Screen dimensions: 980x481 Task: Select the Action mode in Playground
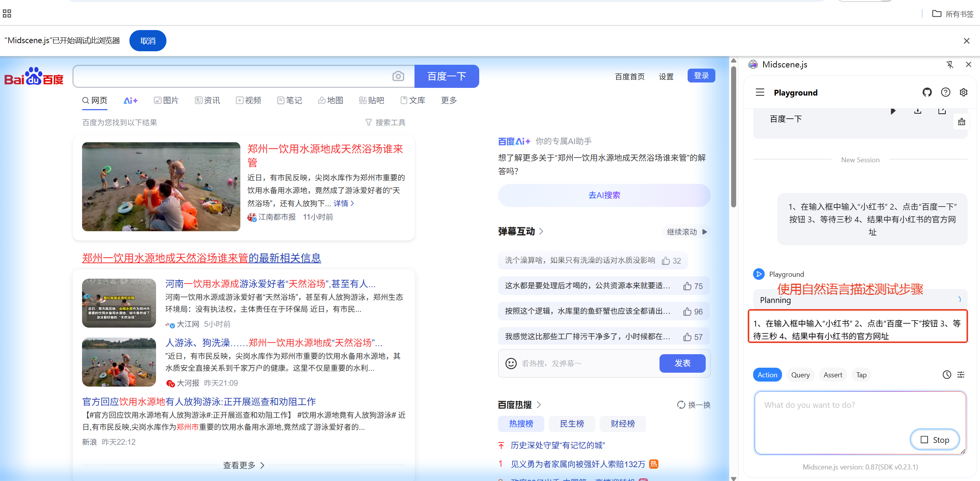point(767,375)
